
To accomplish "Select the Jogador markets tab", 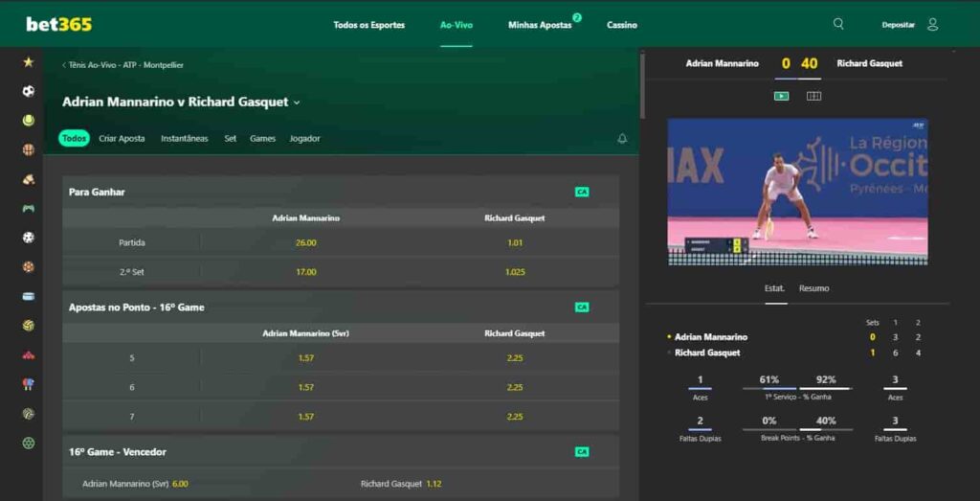I will [304, 138].
